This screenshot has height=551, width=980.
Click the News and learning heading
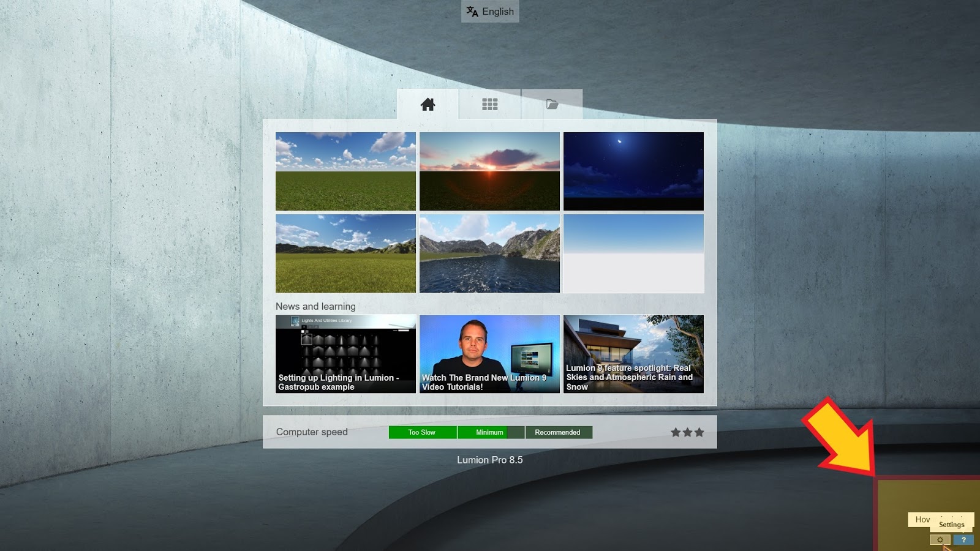pyautogui.click(x=315, y=306)
